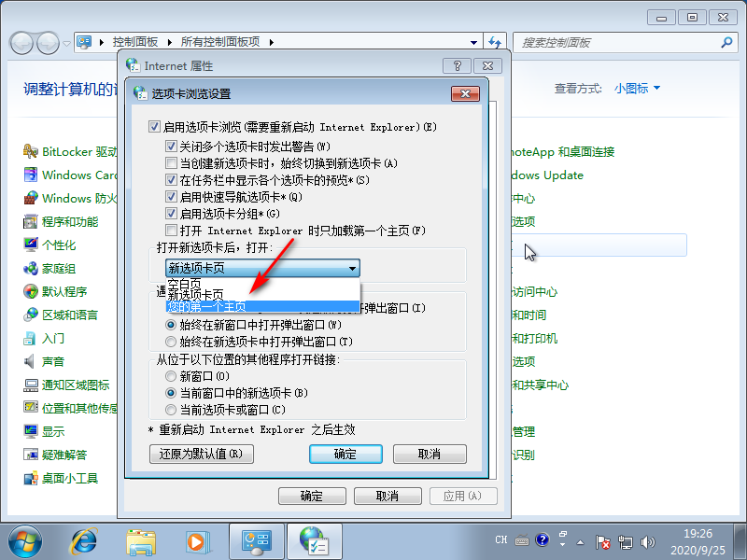
Task: Click the volume speaker tray icon
Action: 648,542
